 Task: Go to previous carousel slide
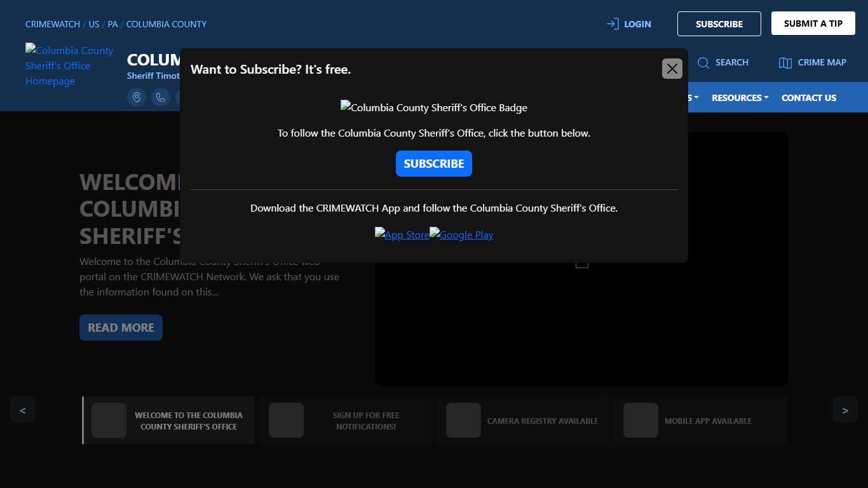pyautogui.click(x=22, y=410)
